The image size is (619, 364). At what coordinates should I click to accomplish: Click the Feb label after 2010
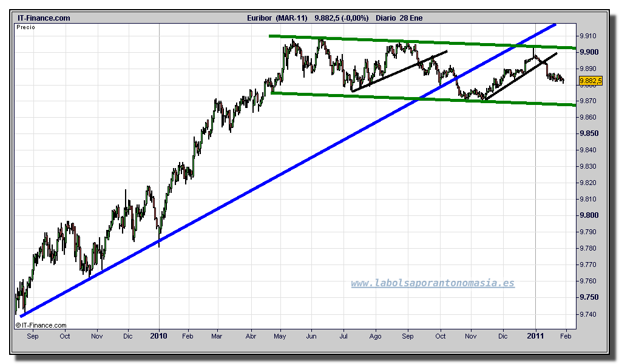point(188,336)
